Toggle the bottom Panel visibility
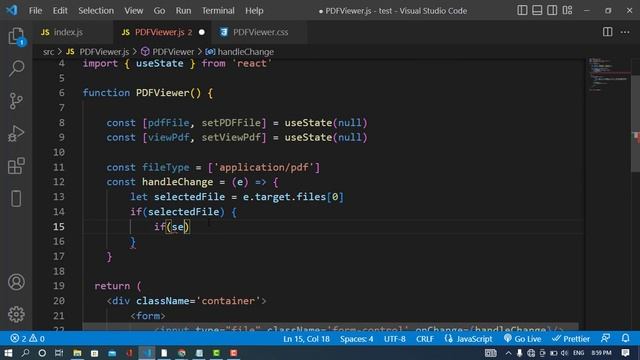Image resolution: width=640 pixels, height=360 pixels. [537, 10]
